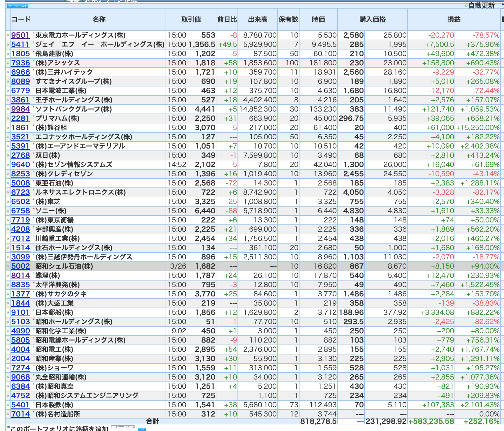Viewport: 504px width, 431px height.
Task: Click the total market value 818,278.5
Action: coord(318,421)
